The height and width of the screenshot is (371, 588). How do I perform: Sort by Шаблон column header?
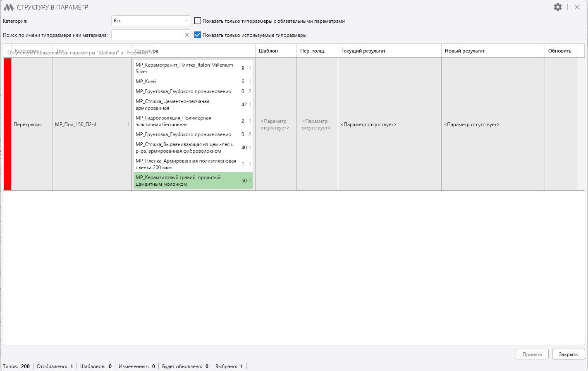(x=268, y=51)
